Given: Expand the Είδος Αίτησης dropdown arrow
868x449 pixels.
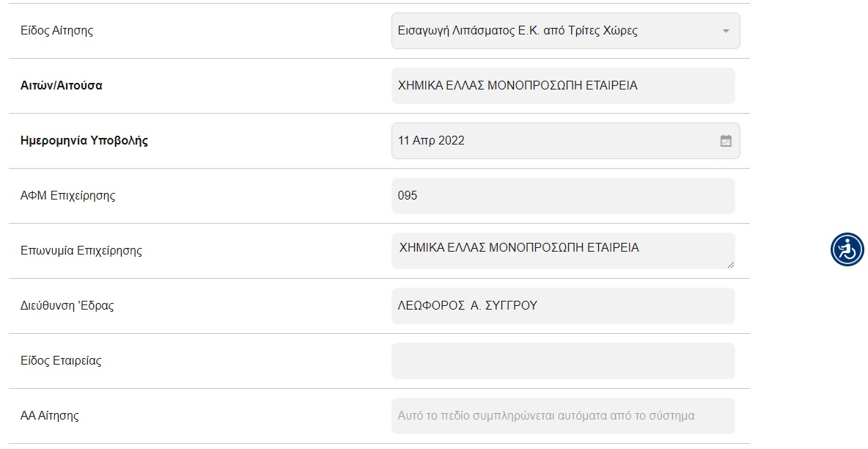Looking at the screenshot, I should (x=726, y=31).
